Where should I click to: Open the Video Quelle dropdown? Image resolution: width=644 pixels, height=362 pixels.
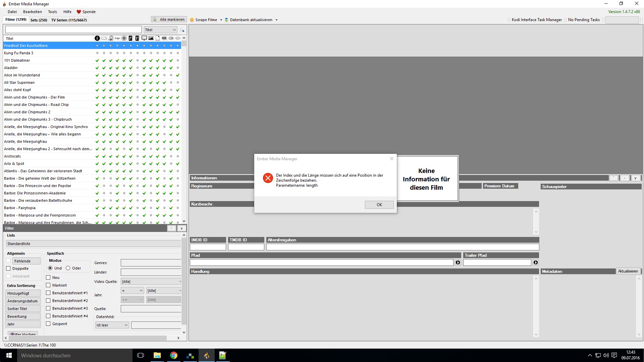pyautogui.click(x=151, y=282)
